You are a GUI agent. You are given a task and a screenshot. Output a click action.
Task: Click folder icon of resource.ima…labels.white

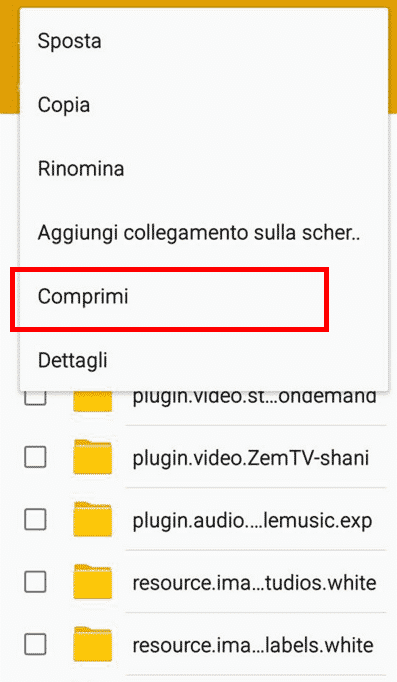click(x=93, y=644)
